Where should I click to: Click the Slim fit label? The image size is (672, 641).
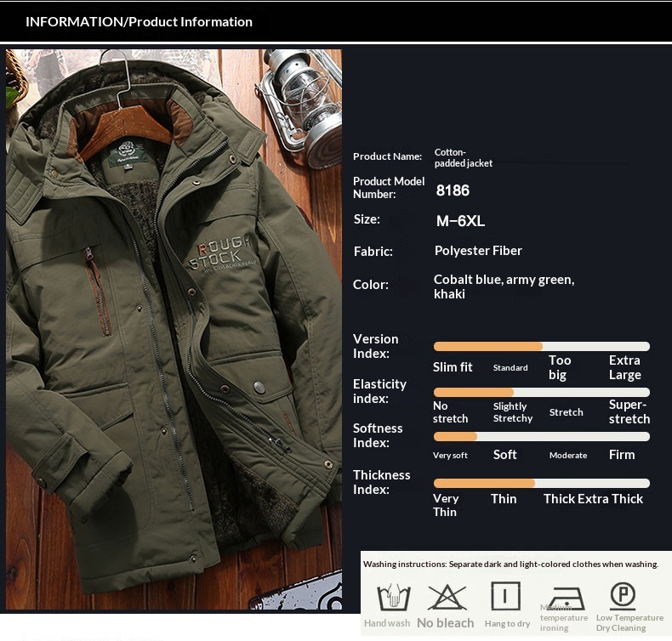point(453,367)
